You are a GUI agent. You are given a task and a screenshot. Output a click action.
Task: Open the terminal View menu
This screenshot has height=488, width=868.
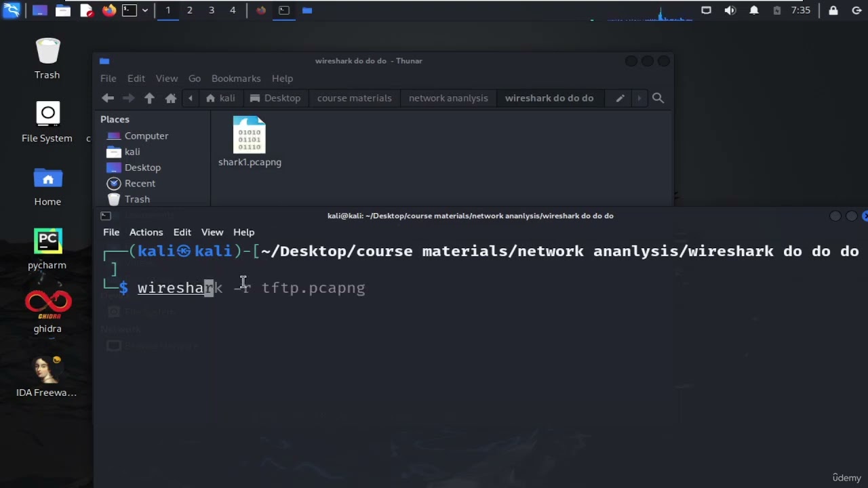point(212,232)
